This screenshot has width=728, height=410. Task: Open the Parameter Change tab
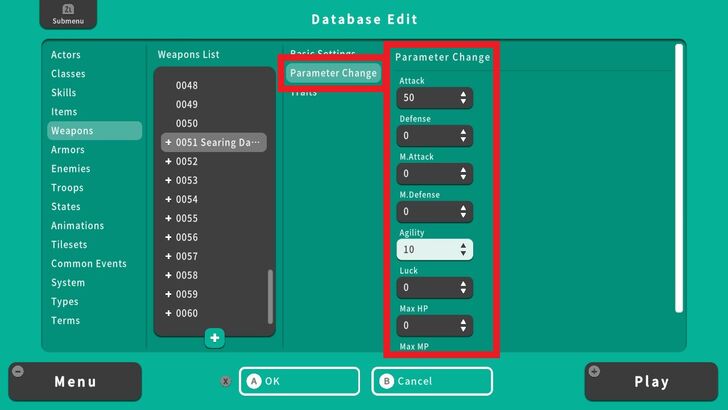(333, 73)
